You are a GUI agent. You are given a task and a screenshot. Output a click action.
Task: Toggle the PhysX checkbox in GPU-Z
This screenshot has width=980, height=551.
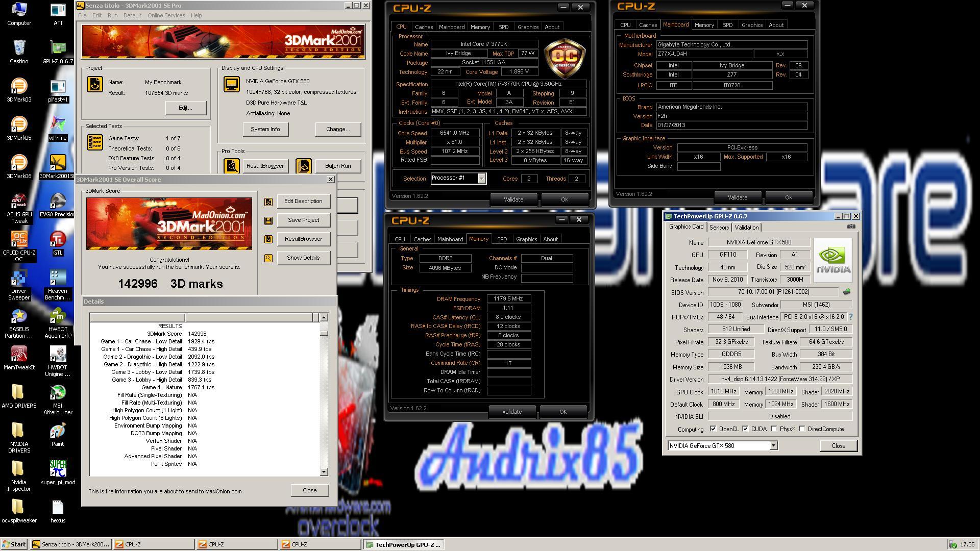coord(774,429)
